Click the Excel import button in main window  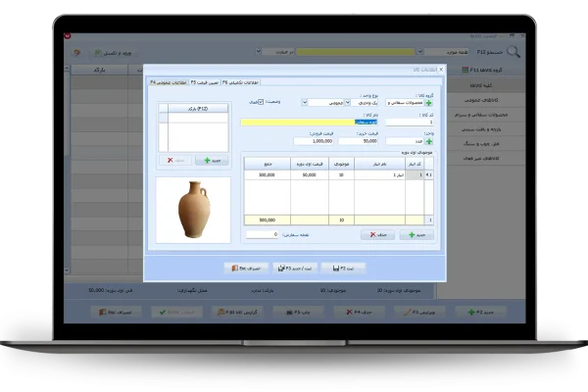(x=113, y=53)
